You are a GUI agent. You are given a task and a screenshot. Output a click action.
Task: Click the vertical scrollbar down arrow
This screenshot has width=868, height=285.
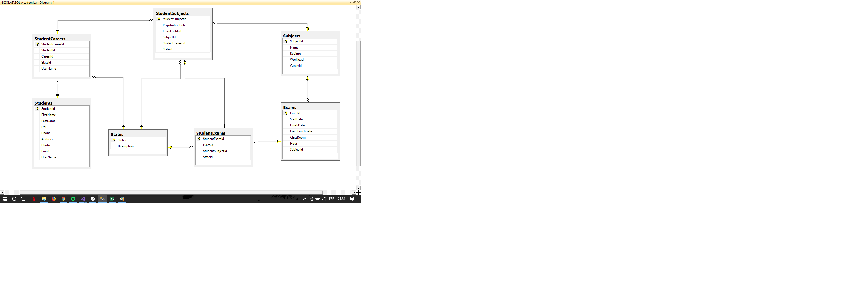point(358,188)
